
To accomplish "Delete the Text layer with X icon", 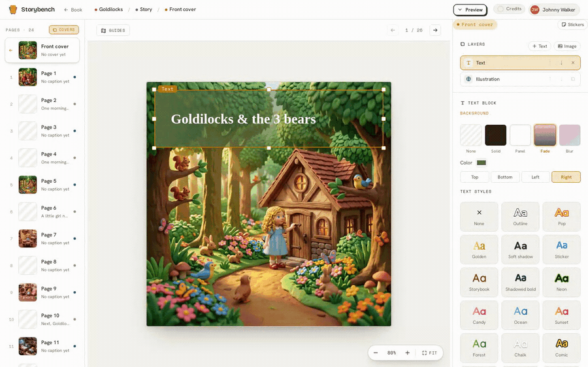I will click(572, 63).
